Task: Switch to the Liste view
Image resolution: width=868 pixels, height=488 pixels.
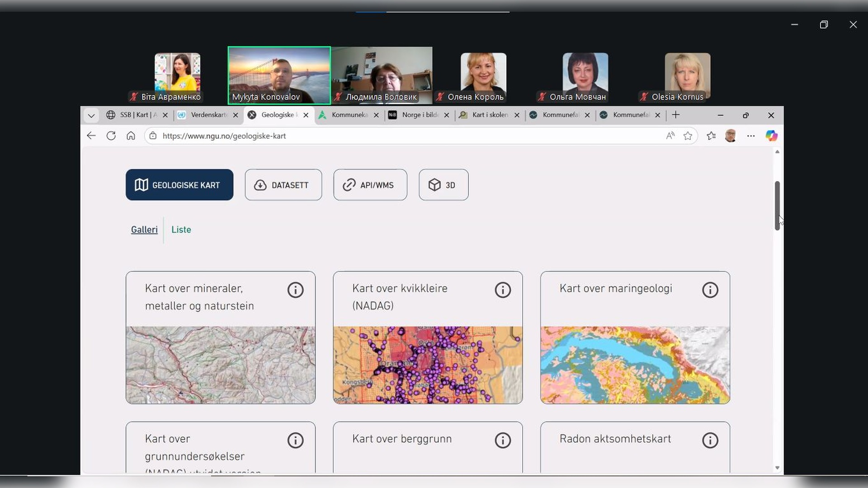Action: (181, 230)
